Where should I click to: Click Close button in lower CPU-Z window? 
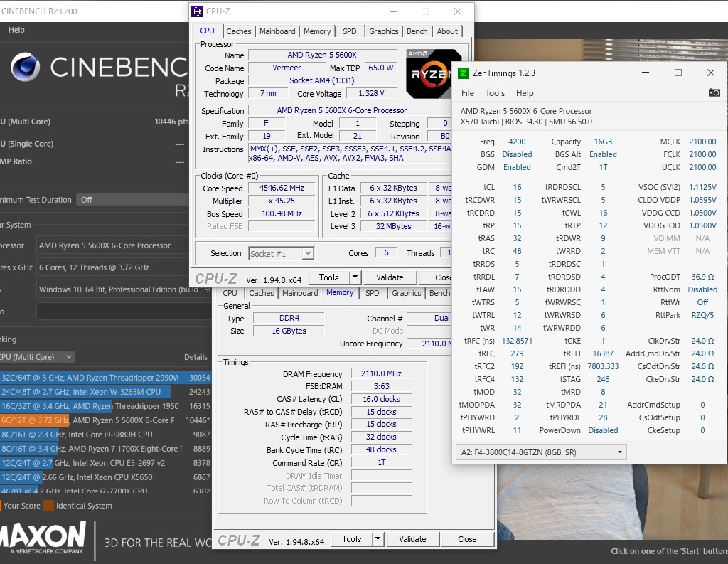(x=467, y=539)
